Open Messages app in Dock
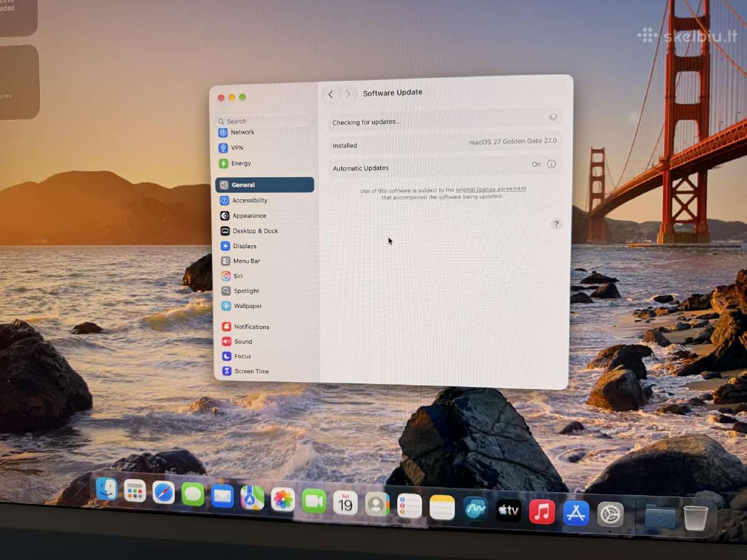The height and width of the screenshot is (560, 747). point(193,495)
